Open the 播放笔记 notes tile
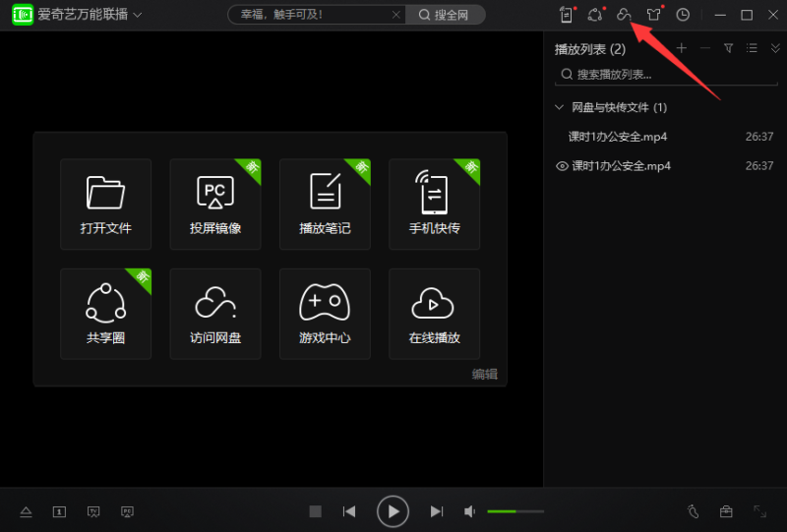 tap(325, 204)
